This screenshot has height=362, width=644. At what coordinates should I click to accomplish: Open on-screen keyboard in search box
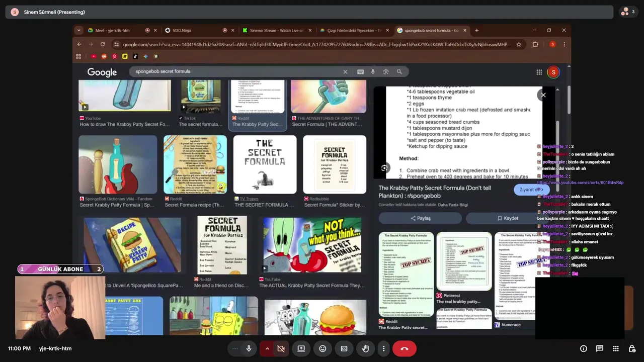click(360, 72)
